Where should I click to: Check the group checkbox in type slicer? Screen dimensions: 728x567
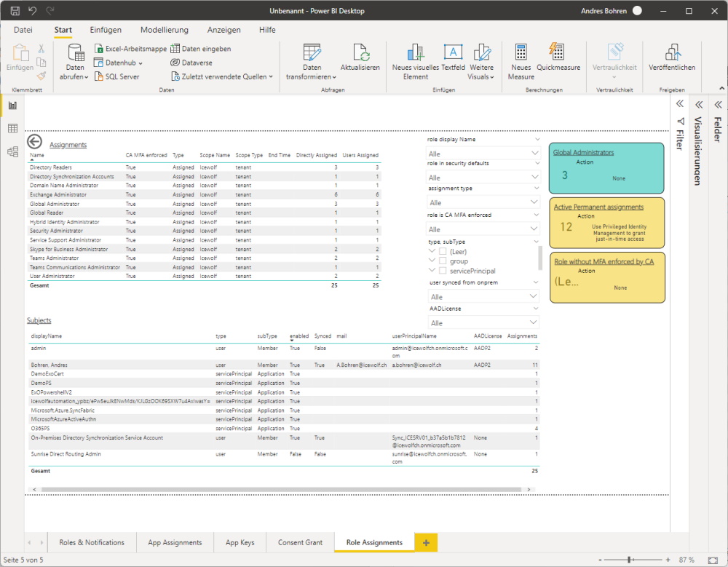coord(443,261)
